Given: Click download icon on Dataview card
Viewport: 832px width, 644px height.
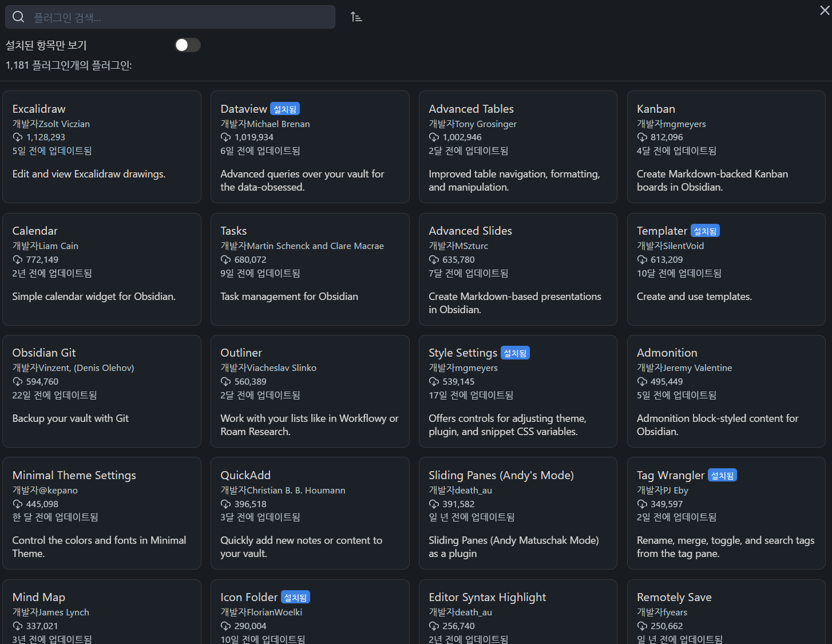Looking at the screenshot, I should coord(226,137).
